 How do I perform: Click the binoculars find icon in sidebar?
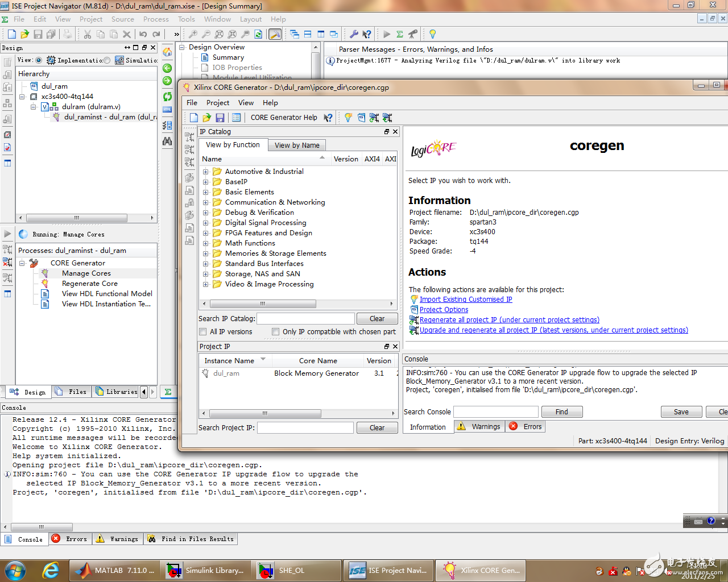(167, 141)
